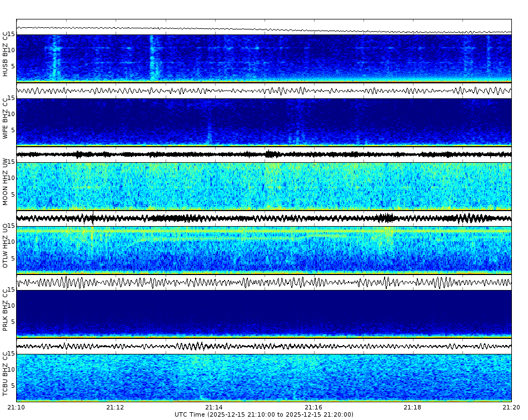Click the 15 frequency tick on HUSB axis

point(12,34)
